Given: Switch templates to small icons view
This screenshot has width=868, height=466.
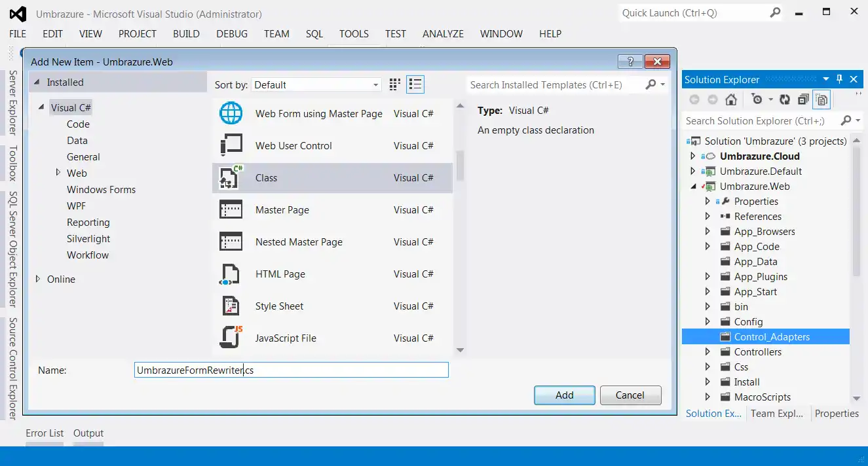Looking at the screenshot, I should click(x=394, y=84).
